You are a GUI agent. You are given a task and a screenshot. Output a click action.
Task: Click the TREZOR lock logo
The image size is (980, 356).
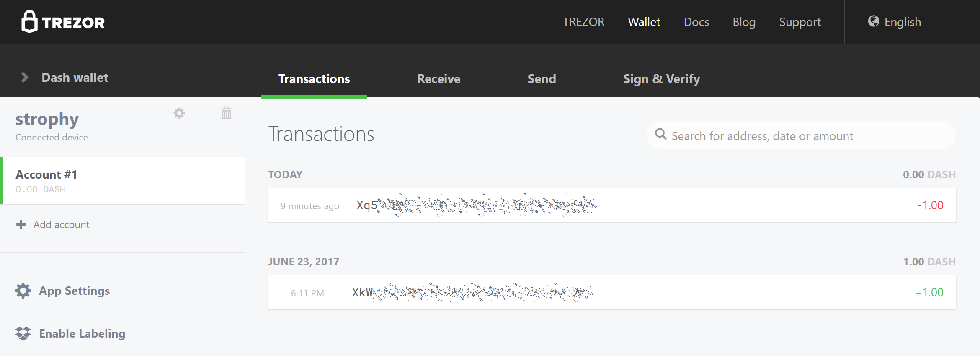[29, 22]
